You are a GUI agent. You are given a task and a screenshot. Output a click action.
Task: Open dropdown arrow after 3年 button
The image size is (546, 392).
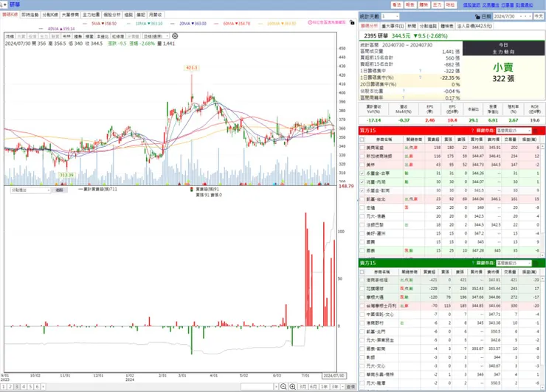point(342,387)
